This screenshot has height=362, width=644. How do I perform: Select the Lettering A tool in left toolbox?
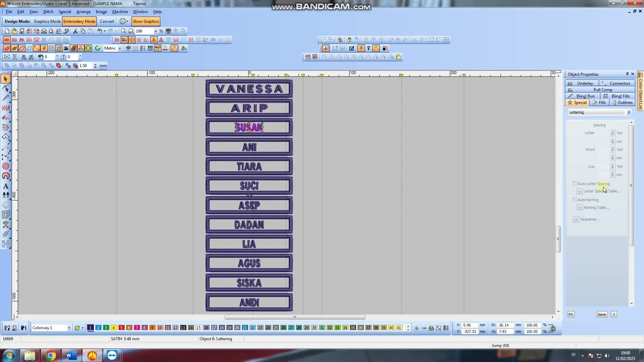coord(6,186)
